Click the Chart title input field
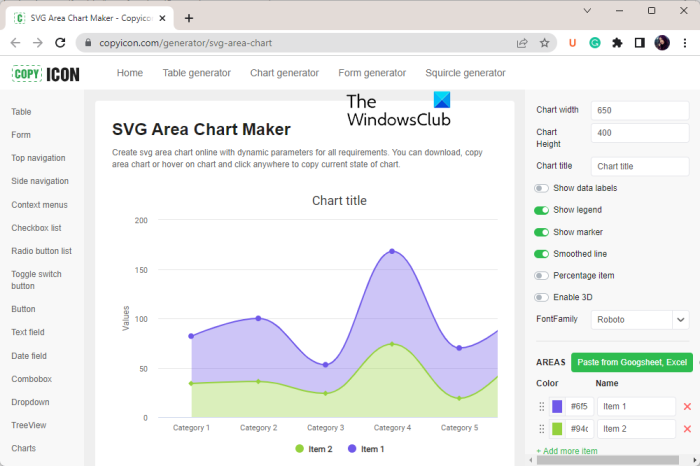 coord(640,166)
